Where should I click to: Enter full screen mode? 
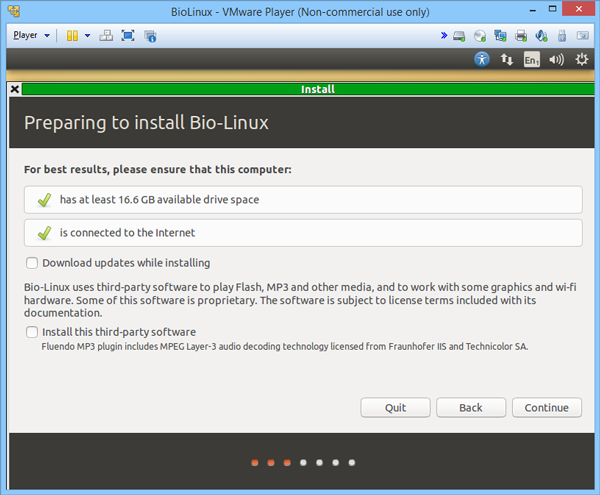pos(128,35)
